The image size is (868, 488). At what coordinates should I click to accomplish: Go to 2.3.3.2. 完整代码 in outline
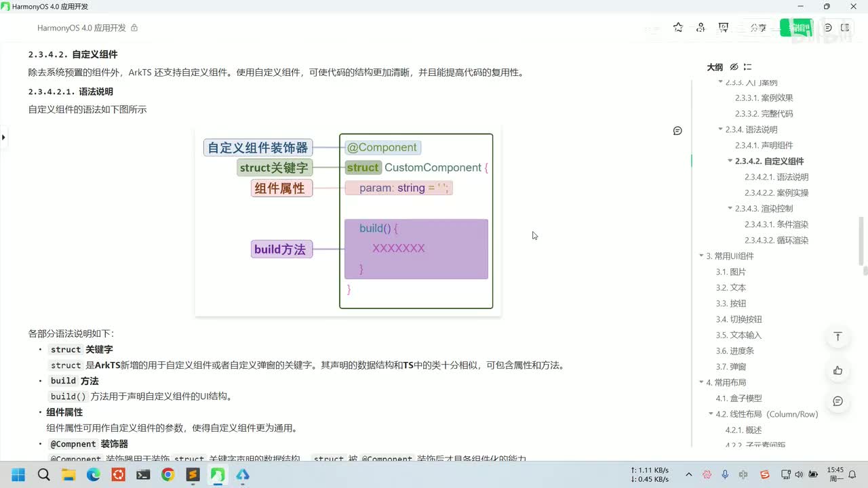tap(764, 114)
